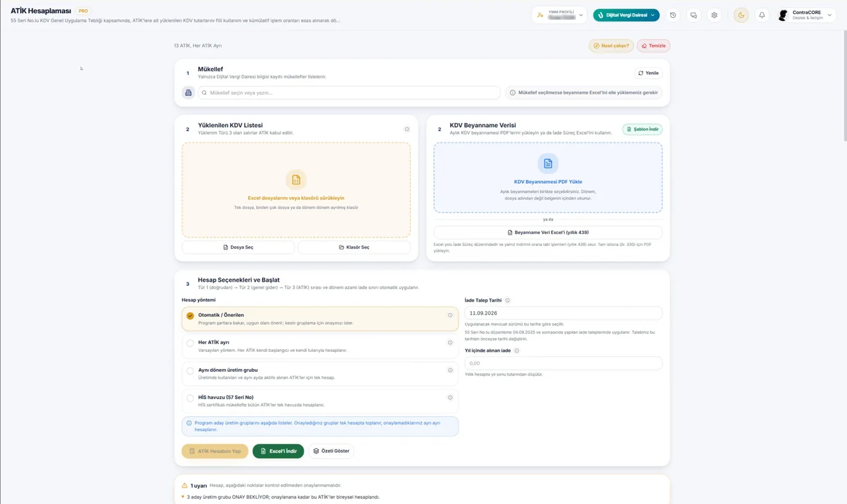
Task: Click info icon next to İade Talep Tarihi
Action: pyautogui.click(x=508, y=300)
